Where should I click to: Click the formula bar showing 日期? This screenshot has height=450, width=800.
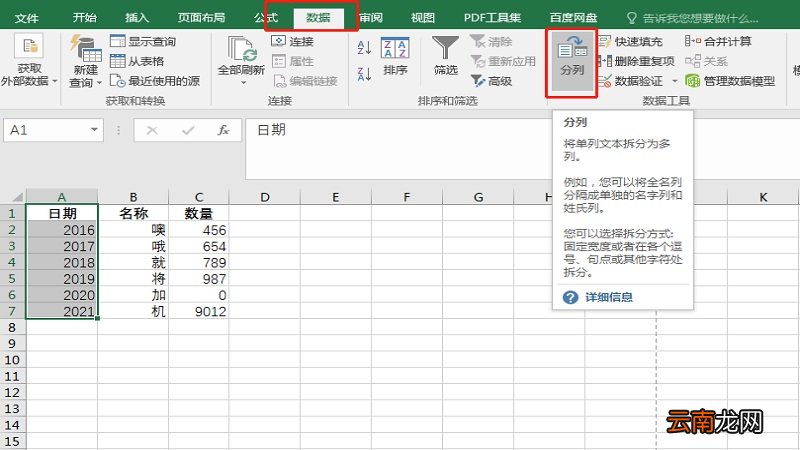point(398,149)
